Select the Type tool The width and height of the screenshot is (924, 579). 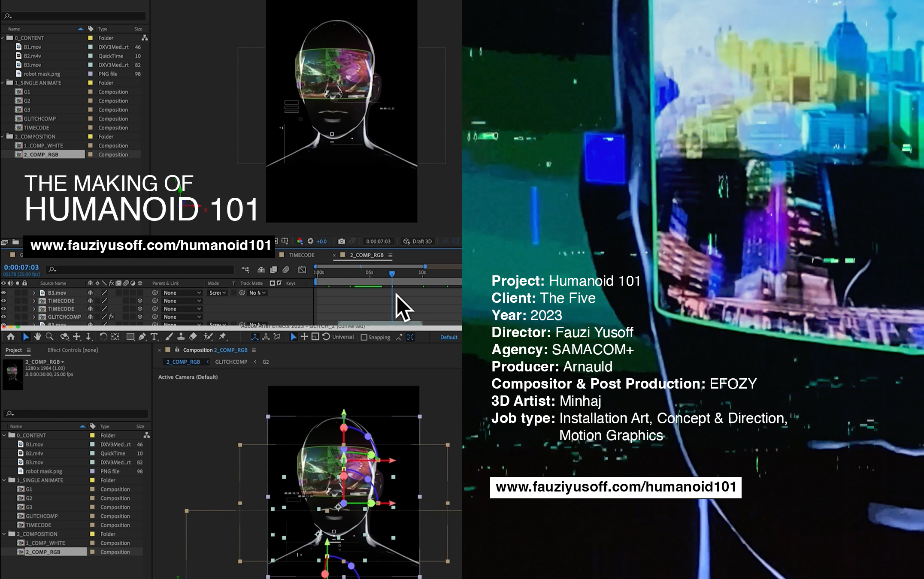[x=154, y=337]
